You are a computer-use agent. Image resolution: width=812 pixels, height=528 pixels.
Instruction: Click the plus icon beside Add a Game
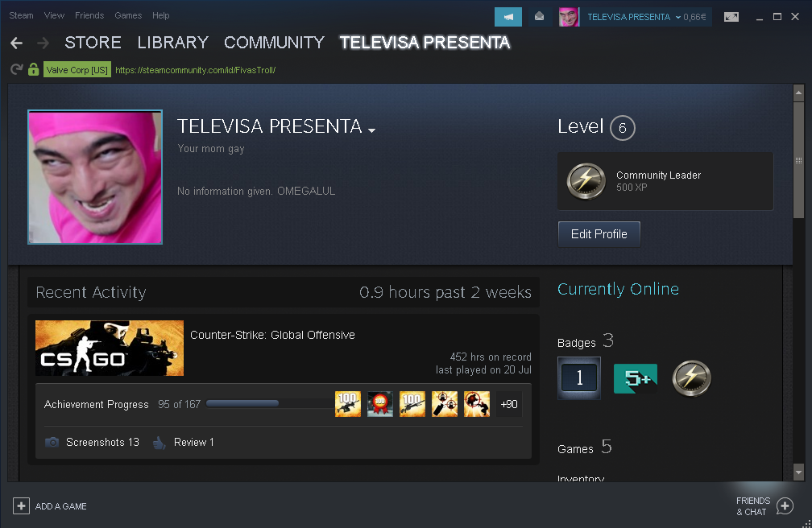21,505
